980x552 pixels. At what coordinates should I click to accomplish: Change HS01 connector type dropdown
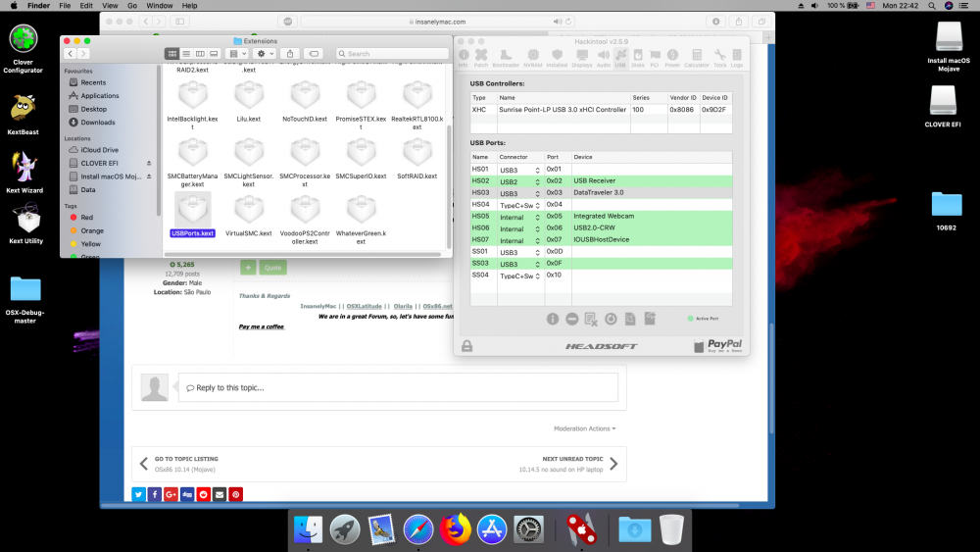pyautogui.click(x=520, y=170)
